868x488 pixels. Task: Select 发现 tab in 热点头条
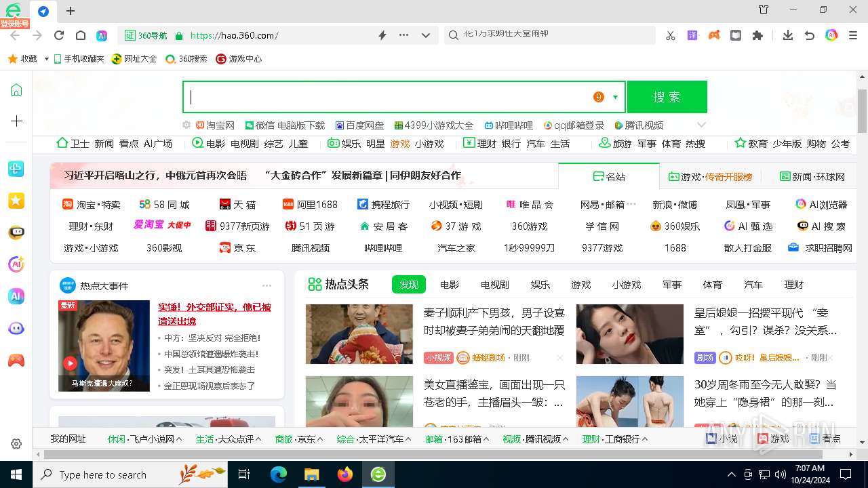(409, 285)
